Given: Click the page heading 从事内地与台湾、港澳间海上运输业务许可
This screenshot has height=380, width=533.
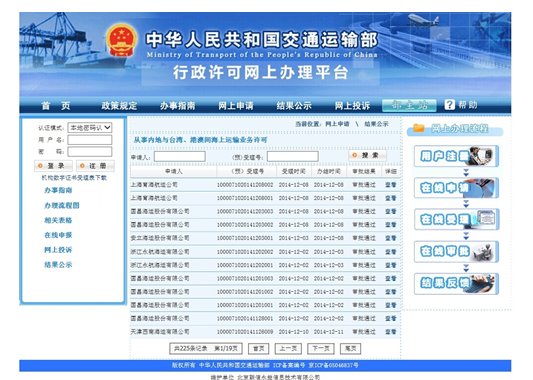Looking at the screenshot, I should pyautogui.click(x=200, y=140).
